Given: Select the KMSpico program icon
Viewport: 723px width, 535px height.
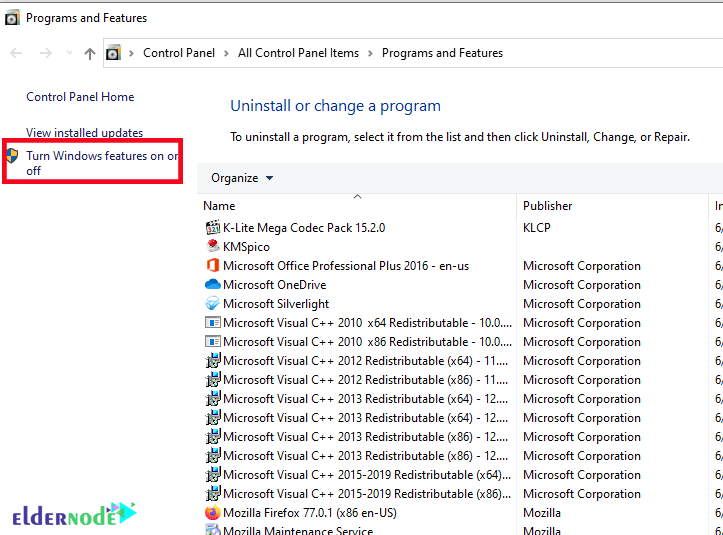Looking at the screenshot, I should point(212,247).
